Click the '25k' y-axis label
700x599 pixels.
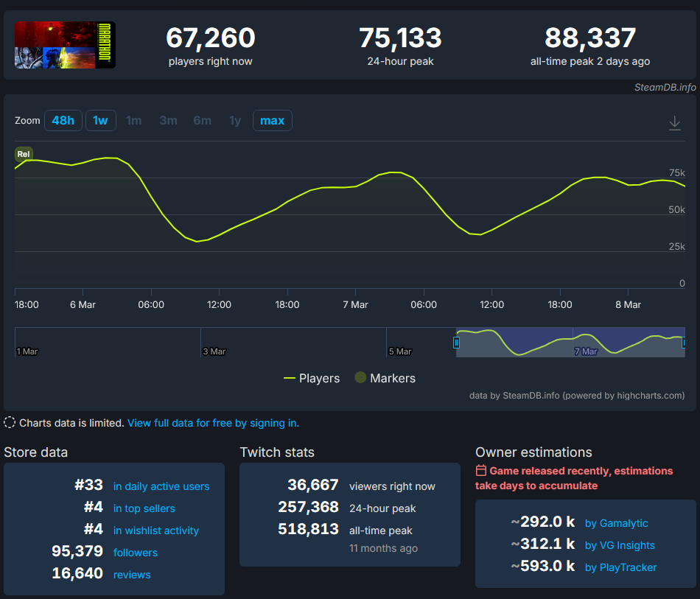(x=676, y=246)
